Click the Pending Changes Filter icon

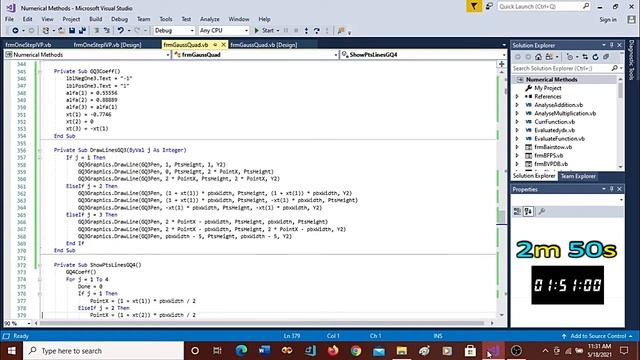click(570, 57)
